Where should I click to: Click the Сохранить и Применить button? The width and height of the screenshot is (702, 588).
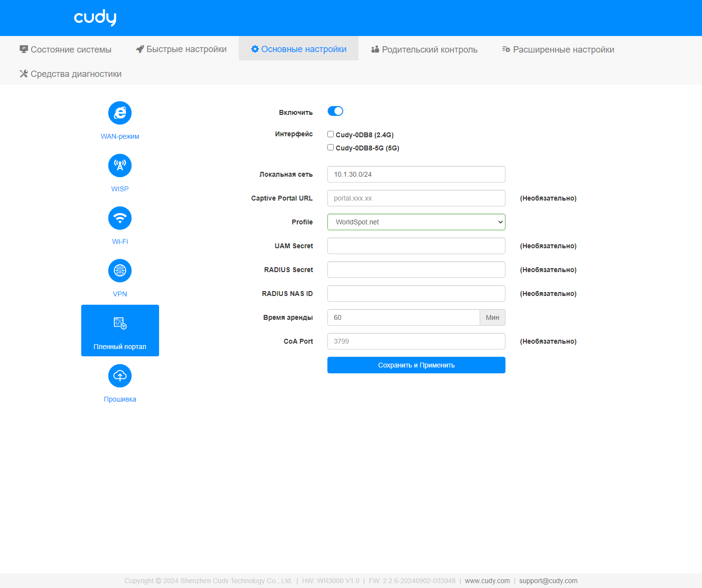(416, 365)
